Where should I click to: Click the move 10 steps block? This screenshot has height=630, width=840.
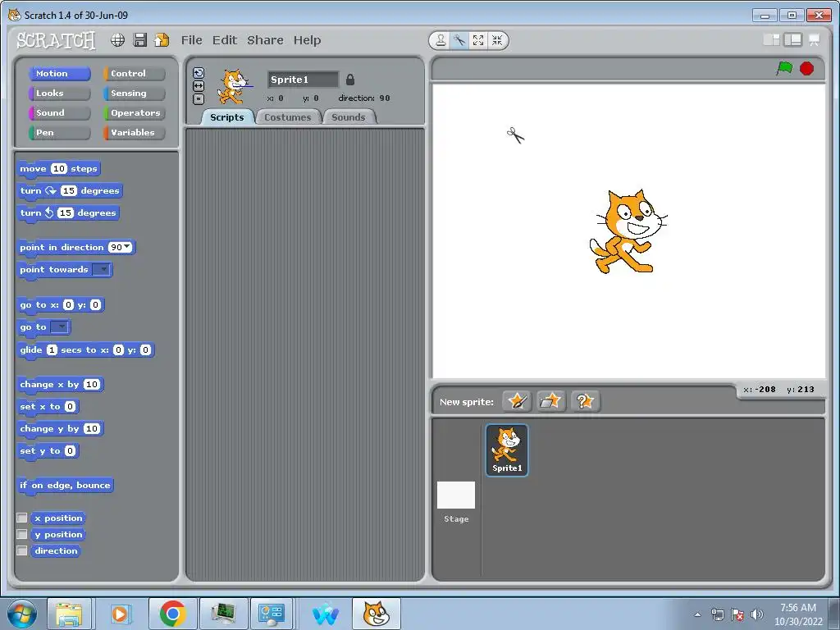coord(58,169)
